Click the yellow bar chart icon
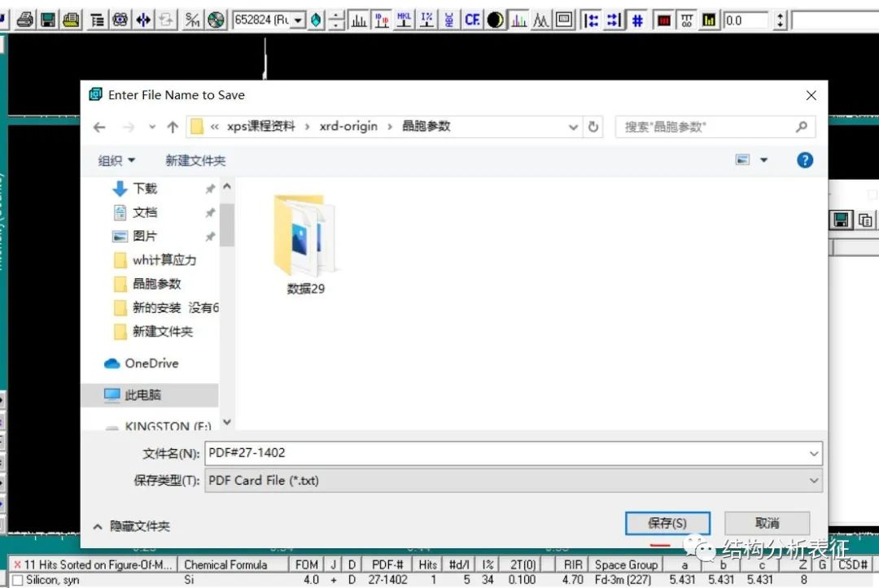Viewport: 879px width, 588px height. [x=709, y=20]
